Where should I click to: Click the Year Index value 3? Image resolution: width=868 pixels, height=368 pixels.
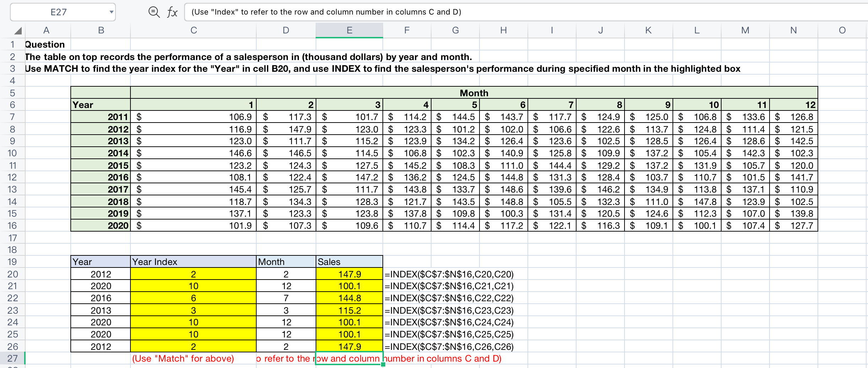pos(193,310)
